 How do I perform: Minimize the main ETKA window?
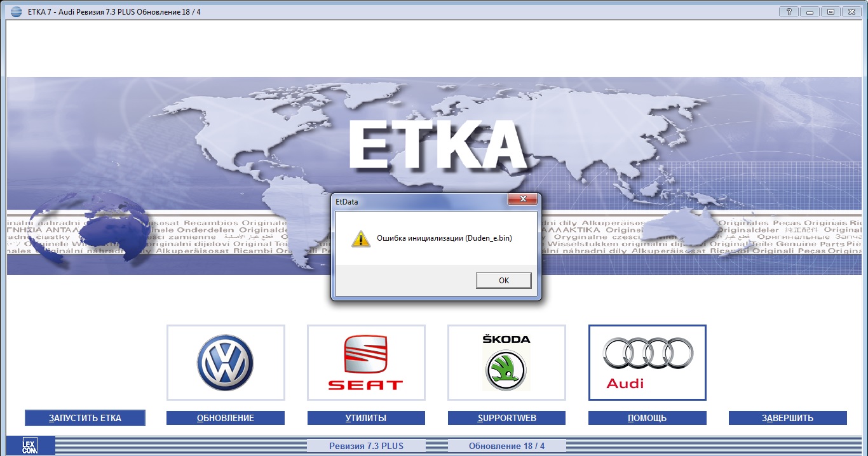pos(810,11)
